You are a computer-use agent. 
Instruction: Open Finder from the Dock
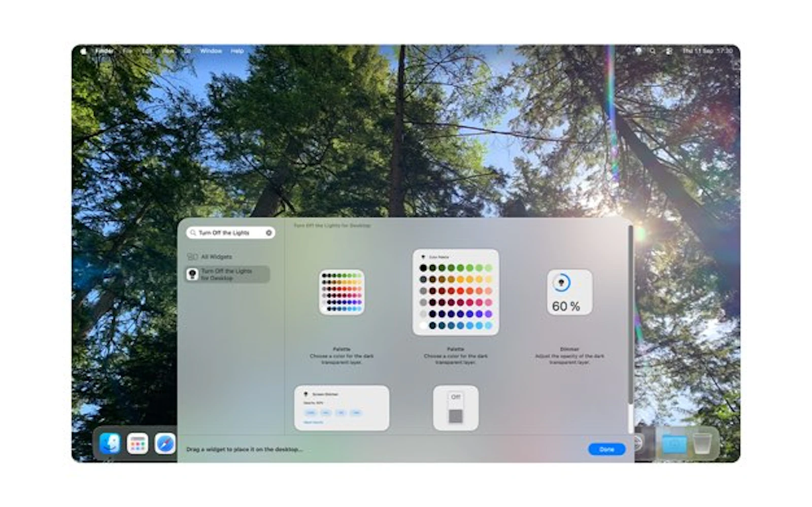(x=110, y=444)
